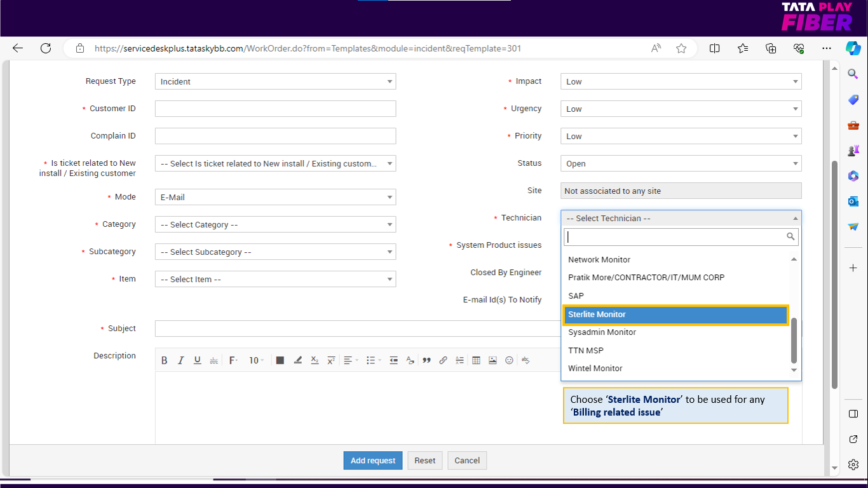Choose the text color swatch in editor

pos(280,360)
